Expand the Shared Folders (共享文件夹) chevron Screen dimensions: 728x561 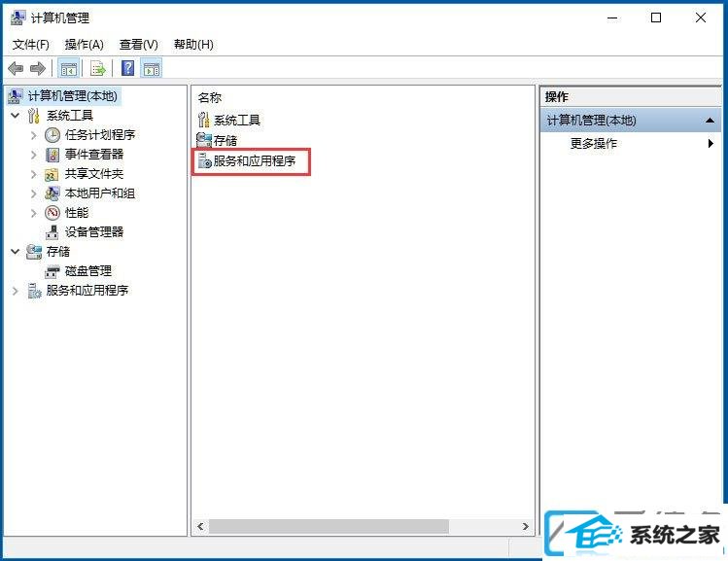coord(33,174)
